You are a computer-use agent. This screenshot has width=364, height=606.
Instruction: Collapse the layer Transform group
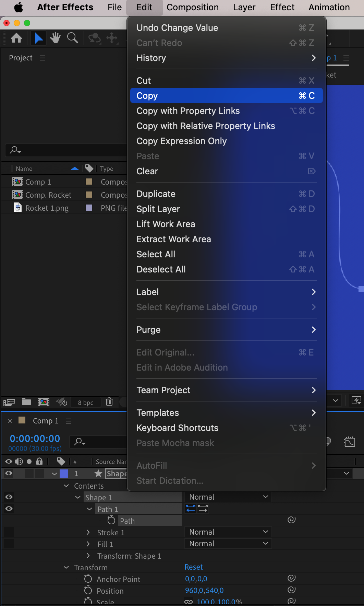(x=66, y=568)
